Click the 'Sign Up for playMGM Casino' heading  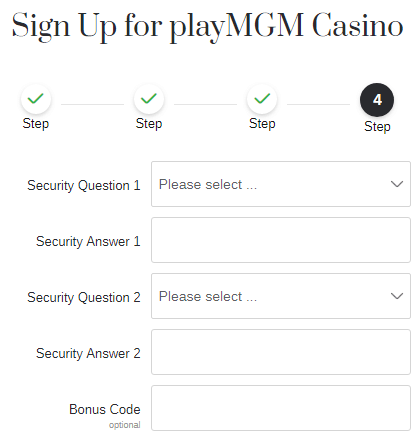(208, 27)
